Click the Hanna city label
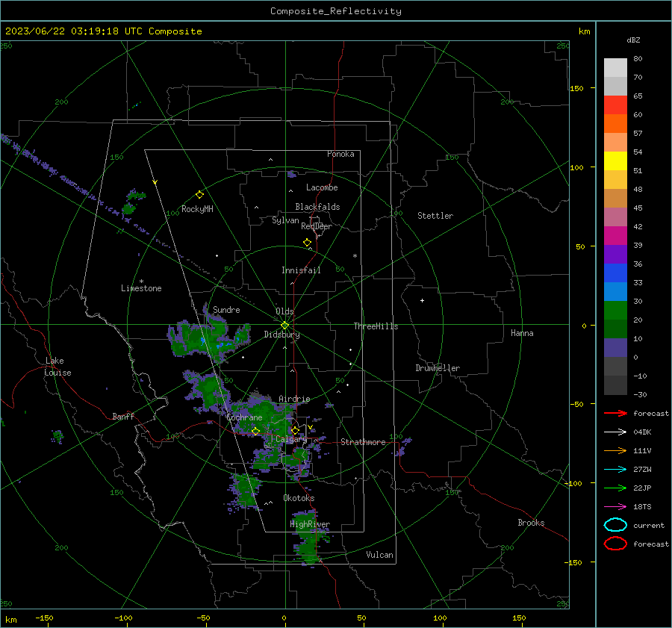Image resolution: width=672 pixels, height=628 pixels. tap(522, 333)
